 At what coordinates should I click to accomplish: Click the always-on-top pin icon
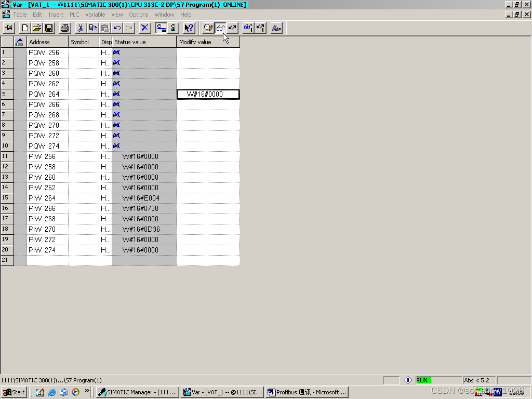(9, 28)
